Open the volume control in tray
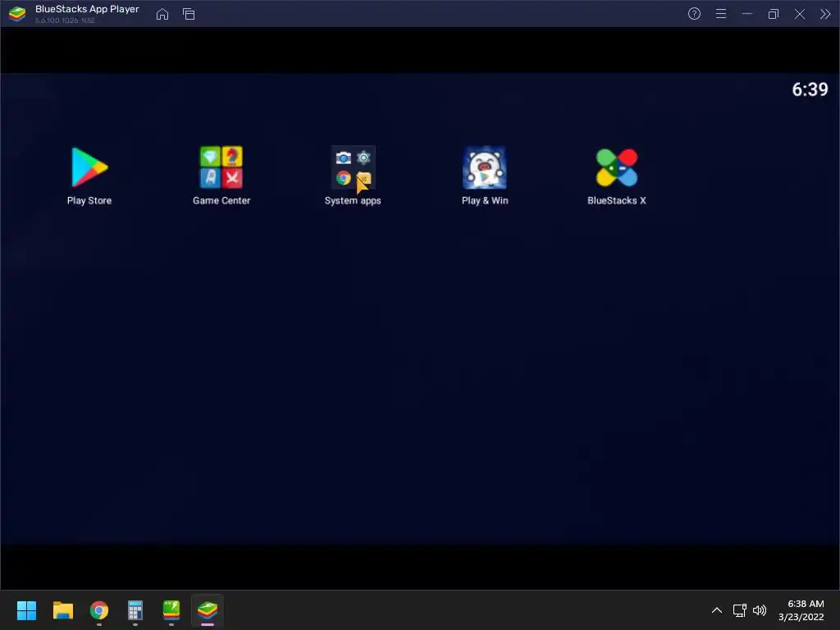Viewport: 840px width, 630px height. [x=760, y=610]
